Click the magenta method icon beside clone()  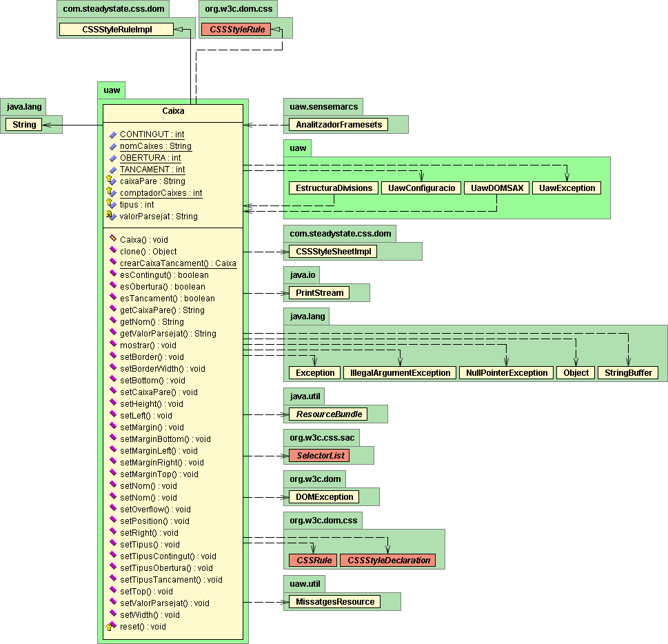pyautogui.click(x=113, y=252)
